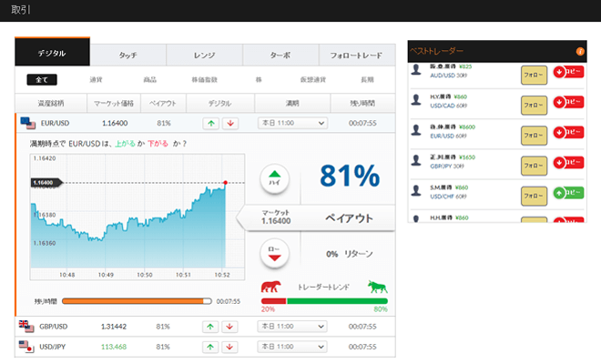601x364 pixels.
Task: Click the green up arrow in GBP/USD row
Action: (210, 327)
